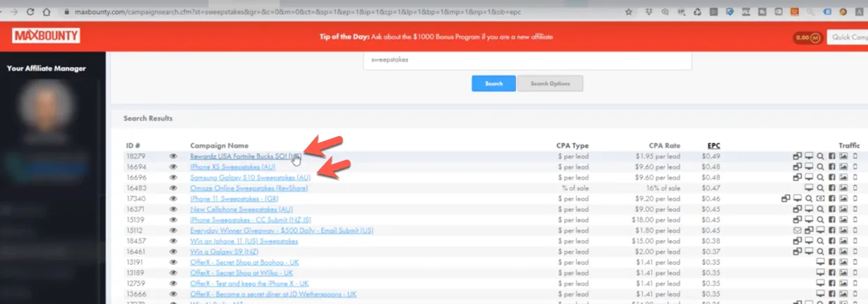Screen dimensions: 868x304
Task: Click the eye icon in row 15112
Action: click(x=173, y=230)
